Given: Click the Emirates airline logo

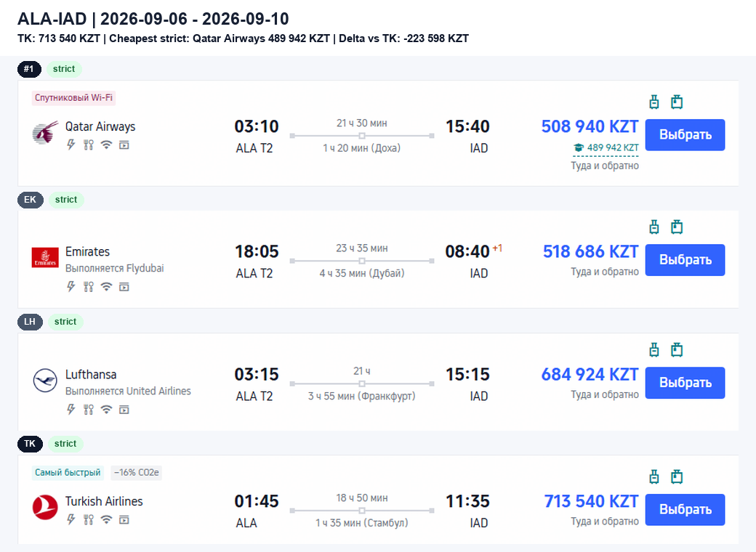Looking at the screenshot, I should pyautogui.click(x=45, y=257).
